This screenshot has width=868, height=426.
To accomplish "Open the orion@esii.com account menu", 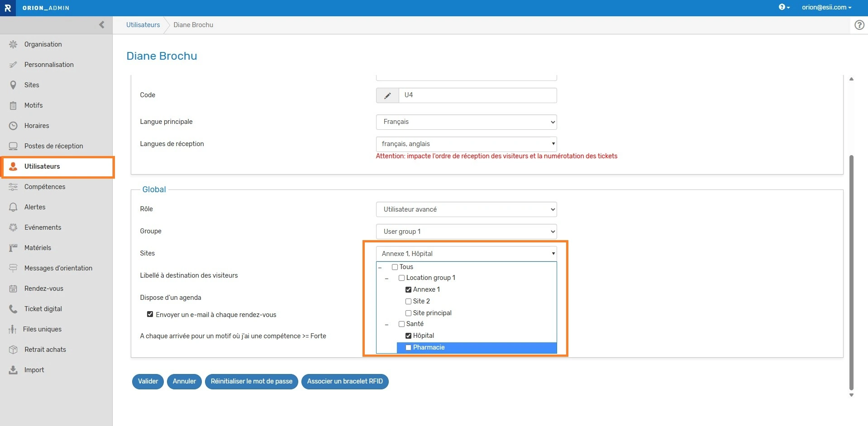I will [826, 7].
